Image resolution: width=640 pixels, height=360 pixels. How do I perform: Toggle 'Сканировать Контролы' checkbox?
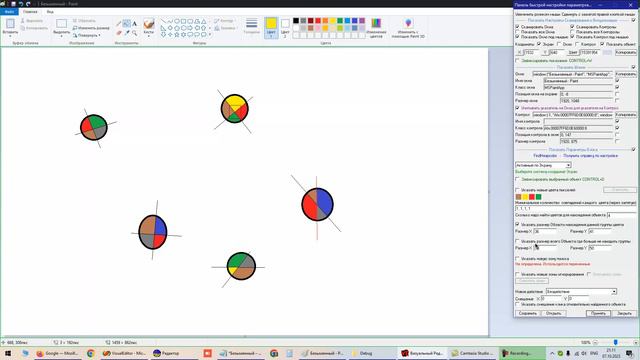pos(572,27)
